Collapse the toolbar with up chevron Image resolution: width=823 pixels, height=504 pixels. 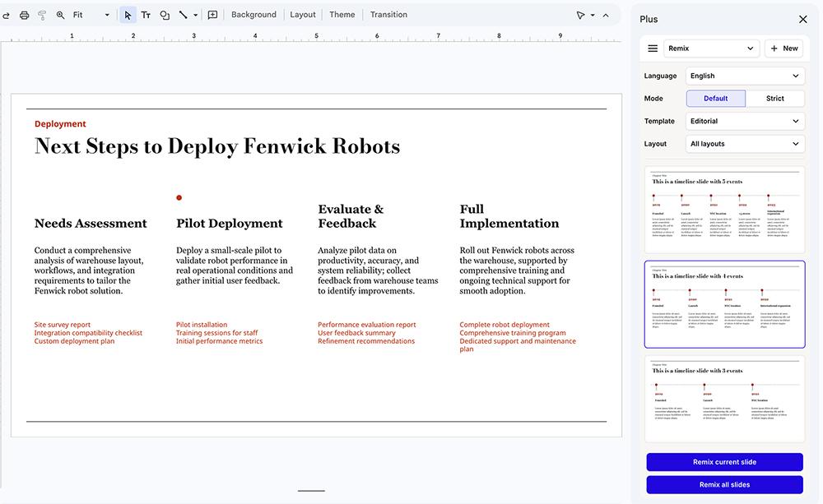pos(606,15)
